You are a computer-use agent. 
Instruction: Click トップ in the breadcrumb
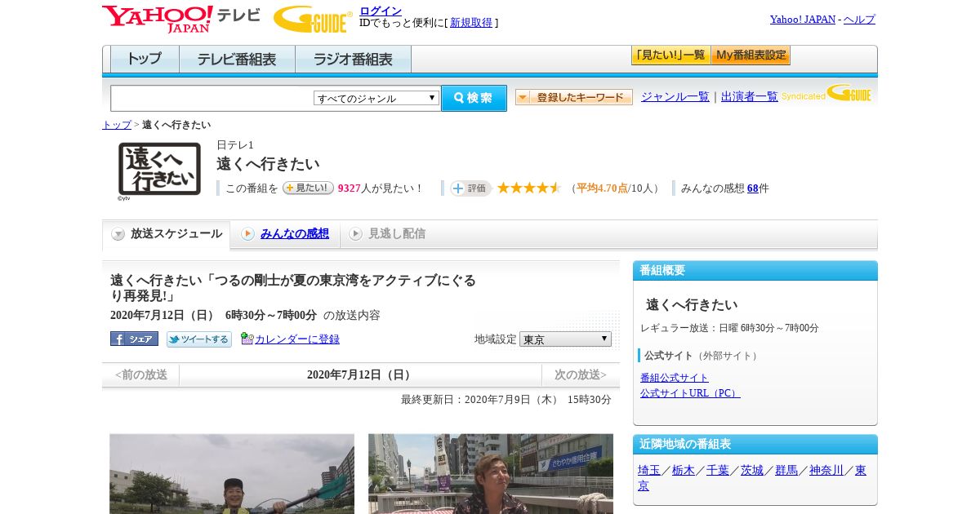[117, 125]
